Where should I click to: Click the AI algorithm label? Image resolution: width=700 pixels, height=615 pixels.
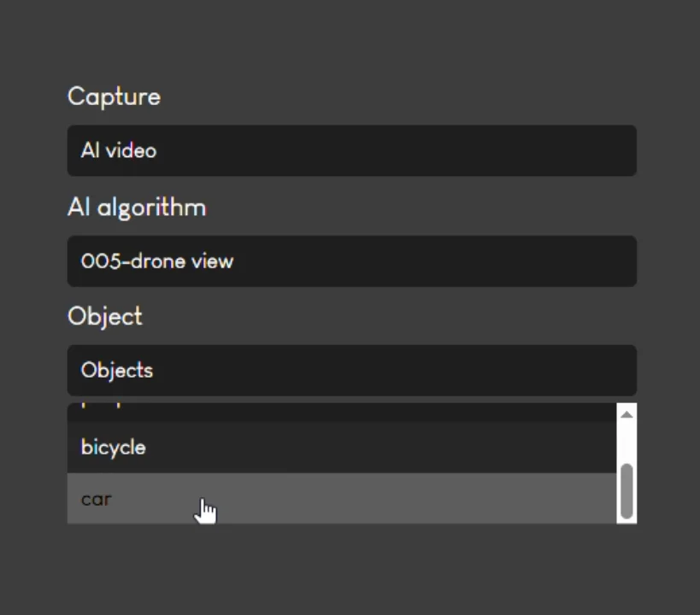coord(137,207)
